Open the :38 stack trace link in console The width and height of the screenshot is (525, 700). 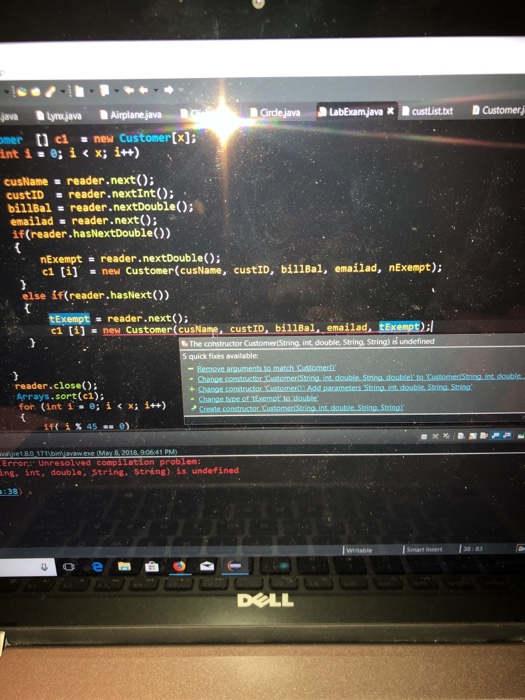9,492
